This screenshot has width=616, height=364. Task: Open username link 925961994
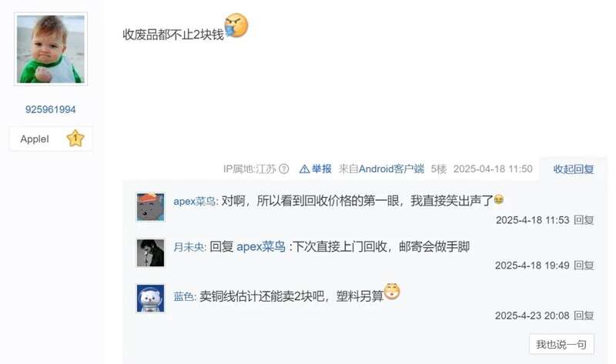[x=50, y=109]
